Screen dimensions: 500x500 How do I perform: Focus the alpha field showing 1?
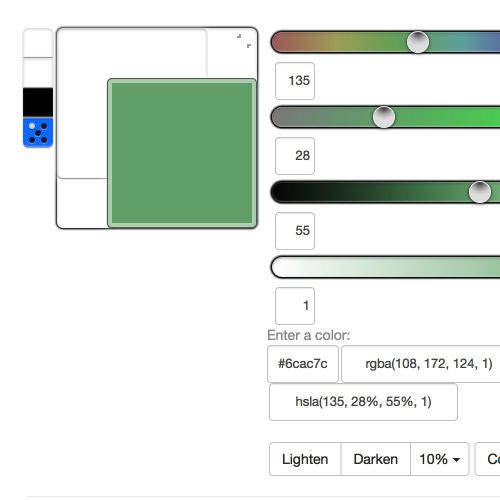[x=295, y=306]
